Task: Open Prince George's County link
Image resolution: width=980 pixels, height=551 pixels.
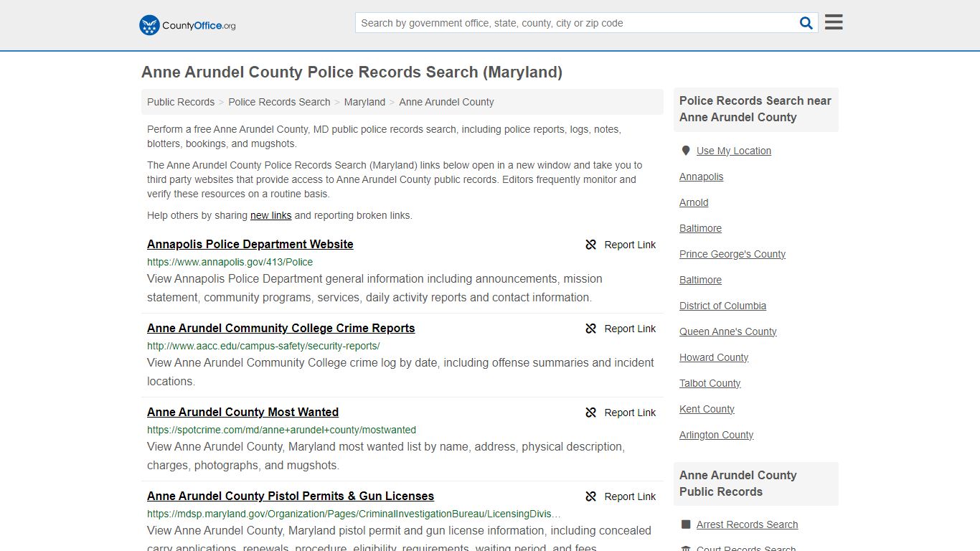Action: 732,254
